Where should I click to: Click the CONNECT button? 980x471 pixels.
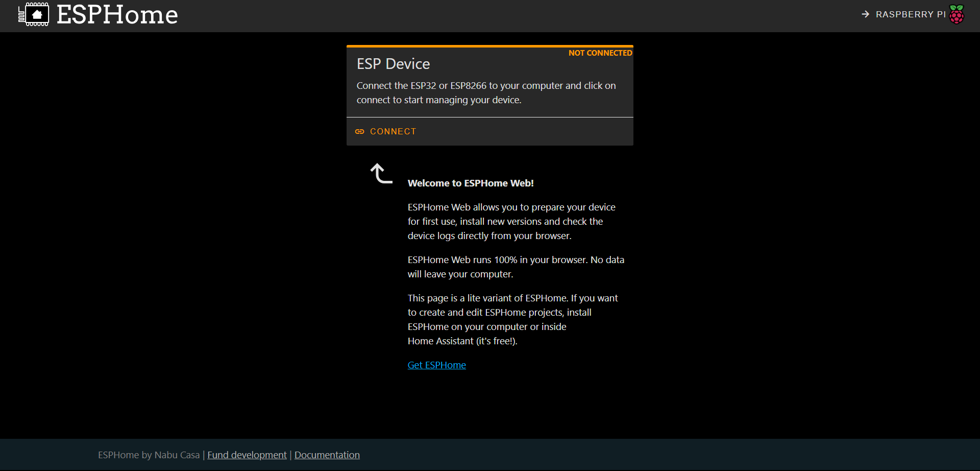click(386, 132)
